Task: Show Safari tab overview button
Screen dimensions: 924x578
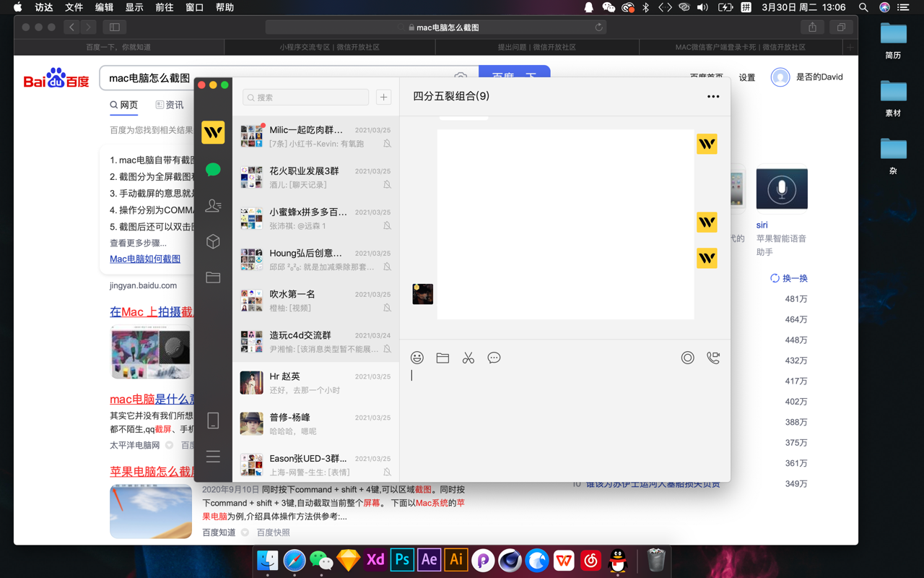Action: point(841,27)
